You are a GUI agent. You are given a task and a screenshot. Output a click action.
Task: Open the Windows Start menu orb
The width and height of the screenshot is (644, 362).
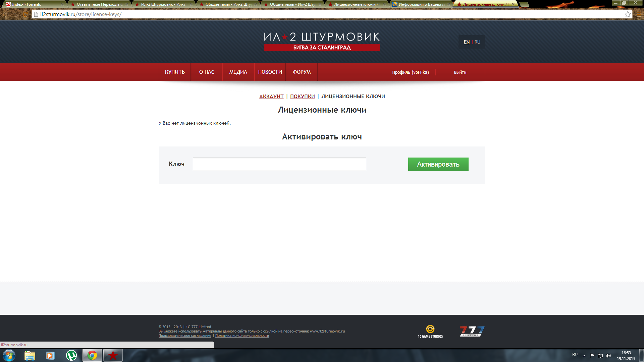pos(9,355)
